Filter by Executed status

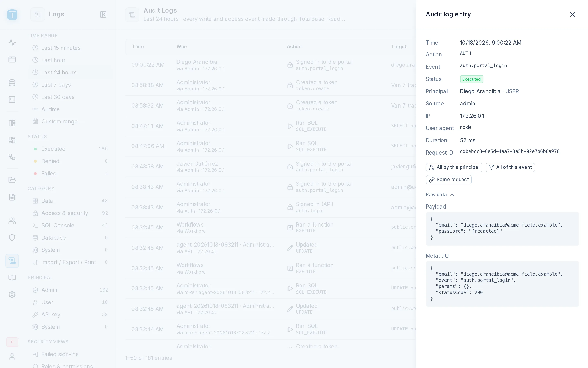tap(70, 149)
